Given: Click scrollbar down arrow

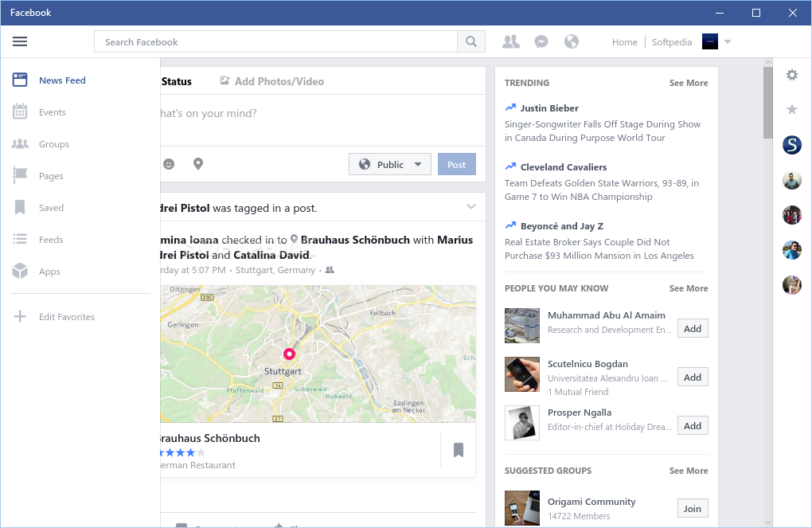Looking at the screenshot, I should pyautogui.click(x=768, y=522).
